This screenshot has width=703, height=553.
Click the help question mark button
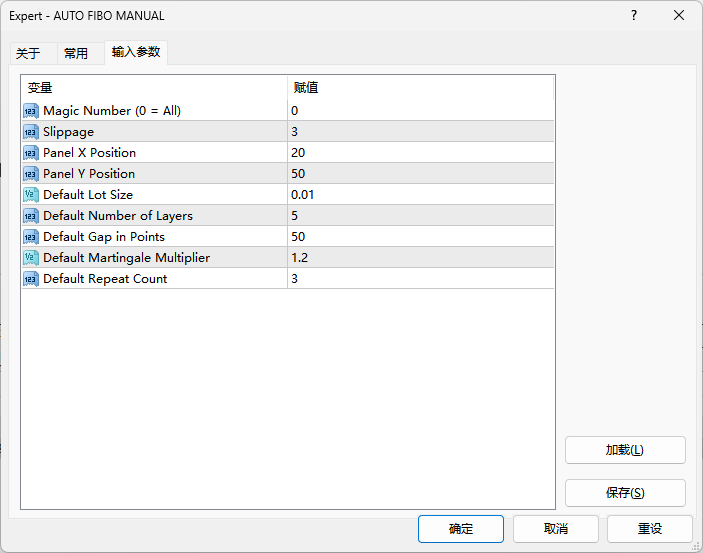tap(633, 15)
